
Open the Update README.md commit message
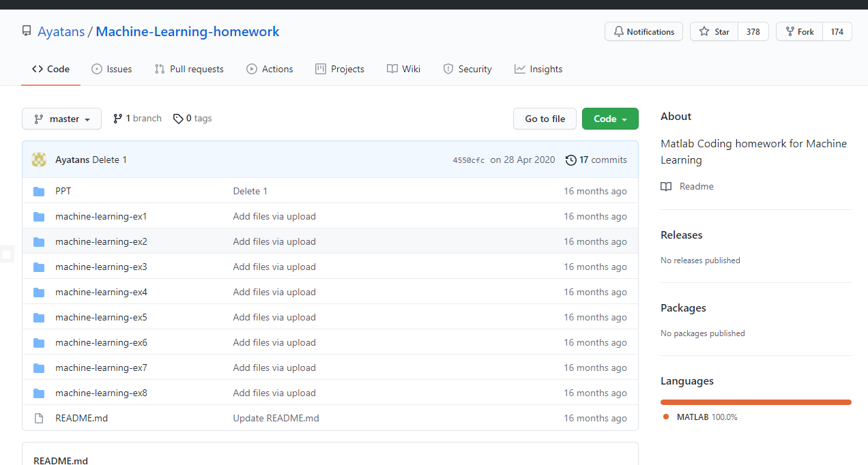276,418
